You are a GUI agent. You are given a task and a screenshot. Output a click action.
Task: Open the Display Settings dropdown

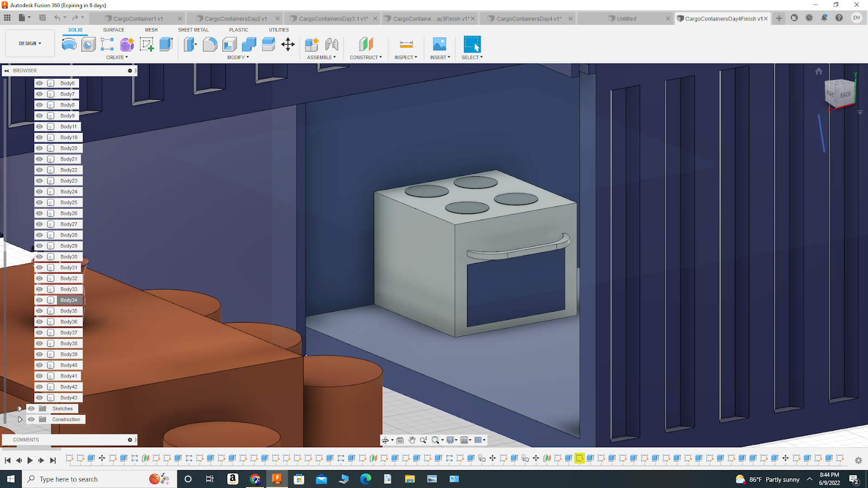pyautogui.click(x=451, y=440)
